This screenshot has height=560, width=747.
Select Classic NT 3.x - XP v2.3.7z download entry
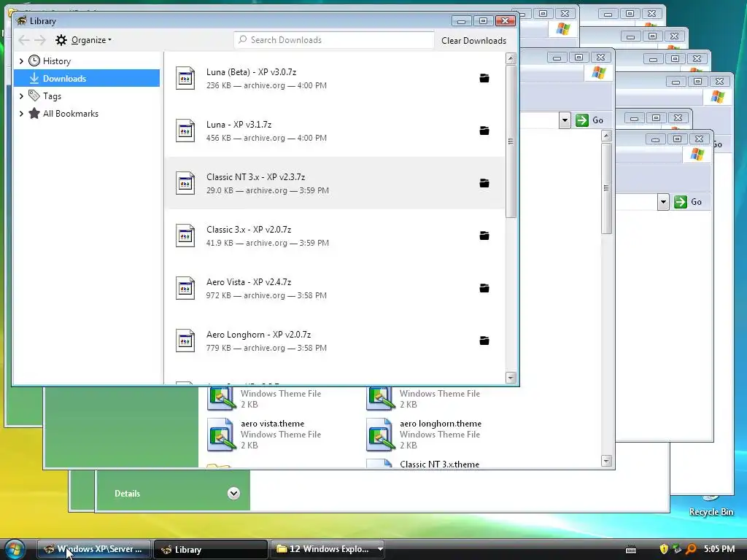point(335,183)
